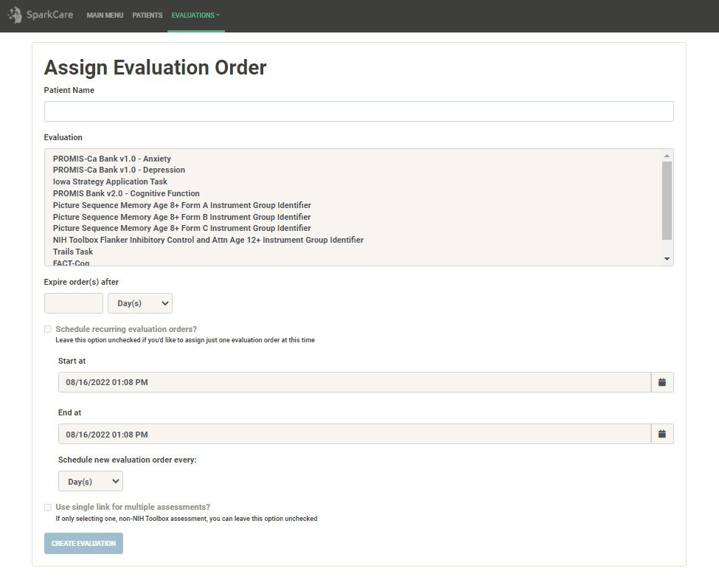Image resolution: width=719 pixels, height=588 pixels.
Task: Click the evaluation list scroll down arrow
Action: 667,259
